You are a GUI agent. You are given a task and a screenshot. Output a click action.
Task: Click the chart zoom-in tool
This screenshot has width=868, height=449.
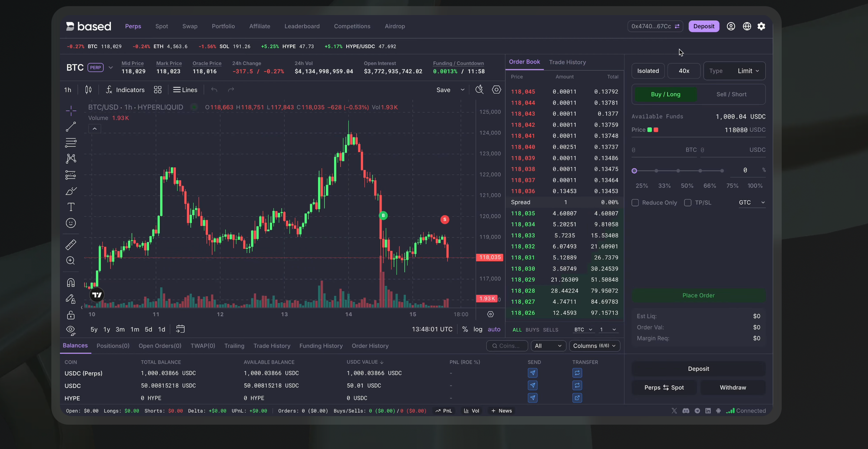pyautogui.click(x=71, y=261)
